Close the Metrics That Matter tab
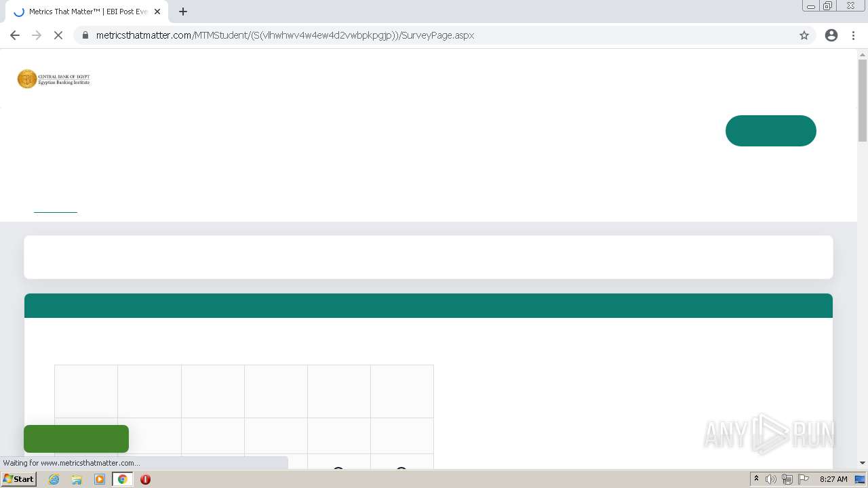 coord(157,12)
